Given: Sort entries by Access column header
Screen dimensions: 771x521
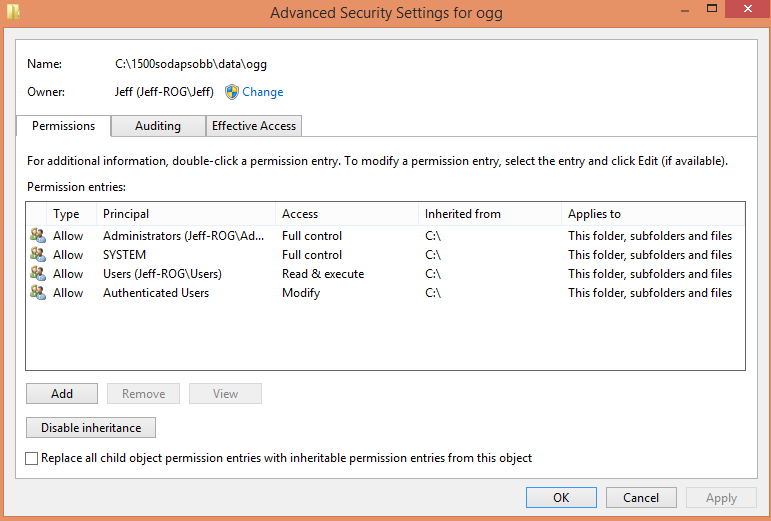Looking at the screenshot, I should coord(347,214).
